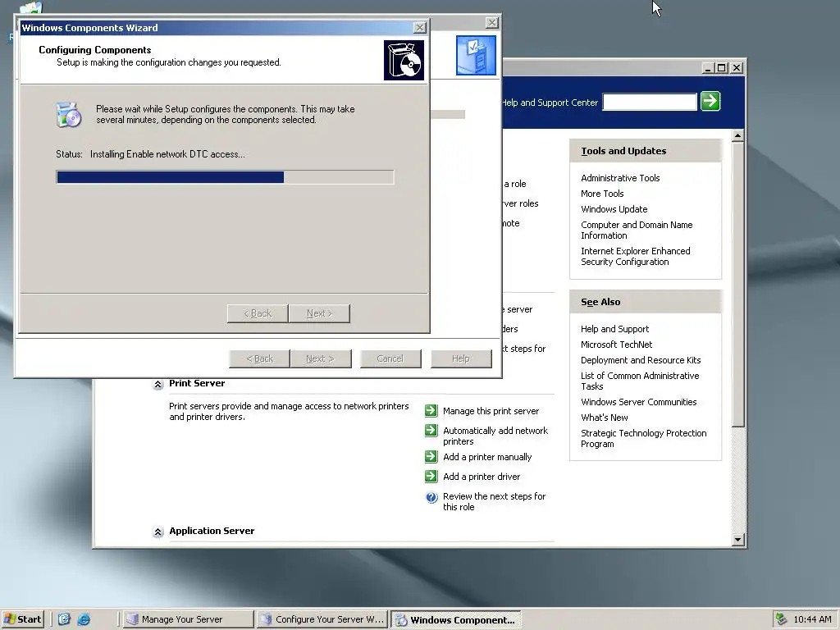
Task: Click the Windows Components Wizard progress bar
Action: [225, 177]
